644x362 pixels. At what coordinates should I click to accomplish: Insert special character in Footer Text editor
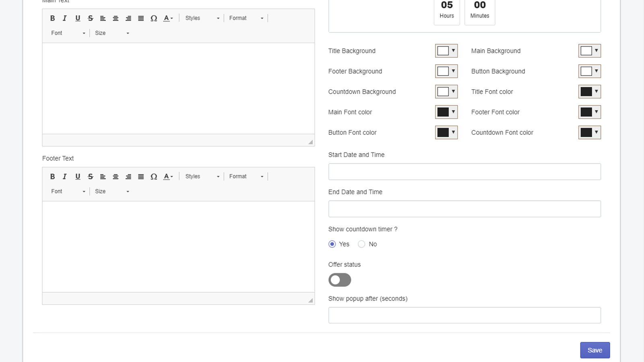tap(154, 177)
